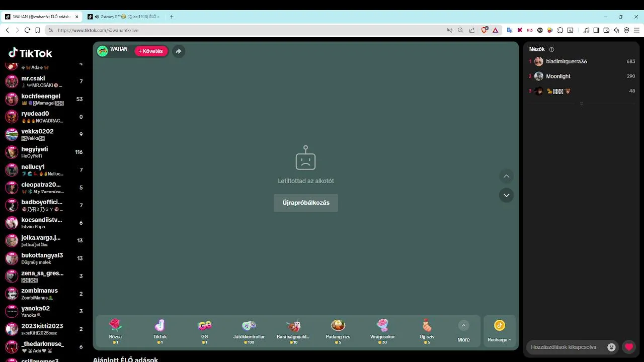This screenshot has height=362, width=644.
Task: Open _thedarkmuse_ live channel
Action: 45,346
